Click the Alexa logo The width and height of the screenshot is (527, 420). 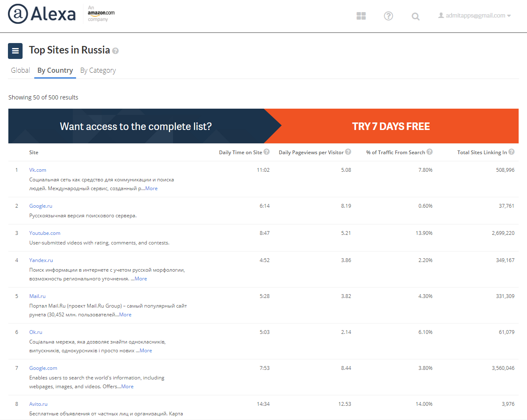(42, 14)
